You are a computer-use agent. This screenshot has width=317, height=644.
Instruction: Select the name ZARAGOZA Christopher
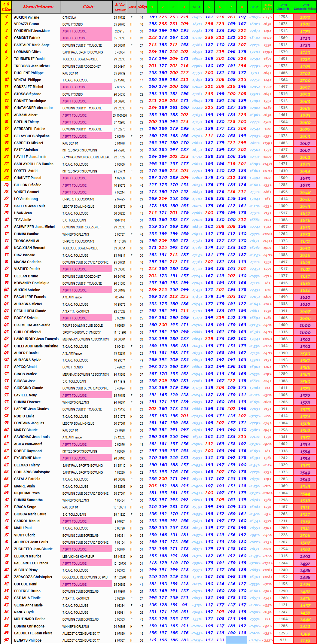[33, 577]
